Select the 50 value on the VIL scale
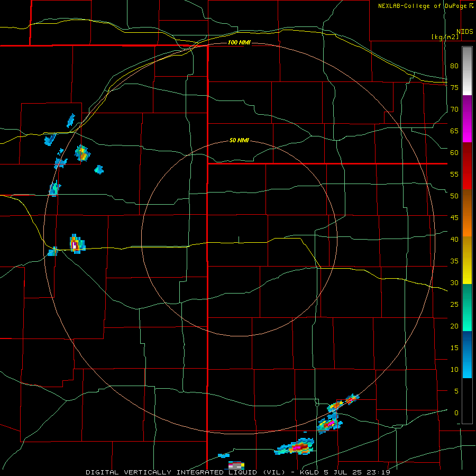This screenshot has height=476, width=476. 454,196
